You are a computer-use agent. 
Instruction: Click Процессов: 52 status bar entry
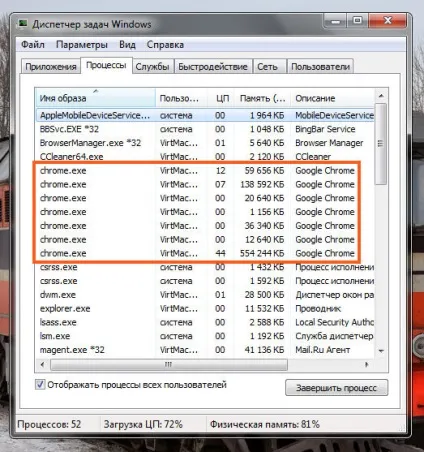[49, 424]
